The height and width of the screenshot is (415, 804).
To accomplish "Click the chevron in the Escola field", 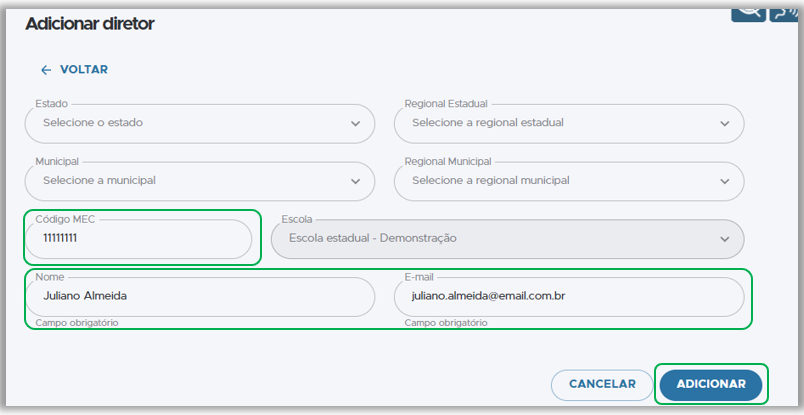I will coord(725,239).
